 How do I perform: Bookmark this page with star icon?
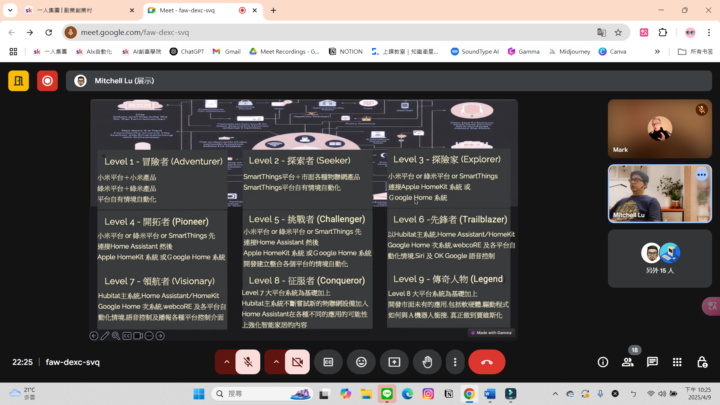pyautogui.click(x=618, y=33)
